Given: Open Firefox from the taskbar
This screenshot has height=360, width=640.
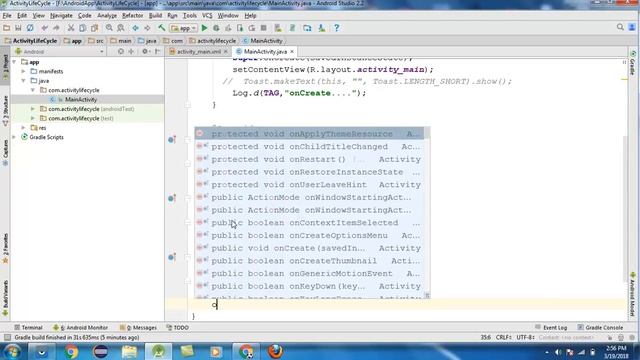Looking at the screenshot, I should pyautogui.click(x=276, y=351).
